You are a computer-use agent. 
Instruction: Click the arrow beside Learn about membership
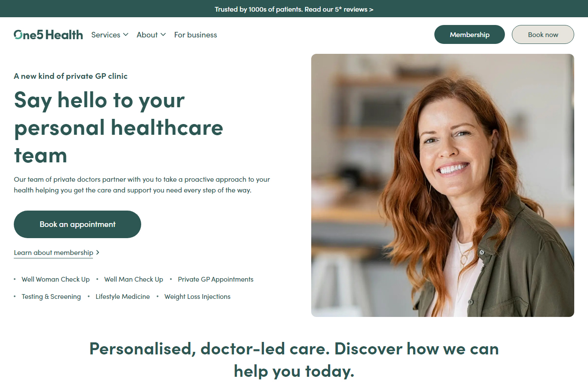click(98, 252)
